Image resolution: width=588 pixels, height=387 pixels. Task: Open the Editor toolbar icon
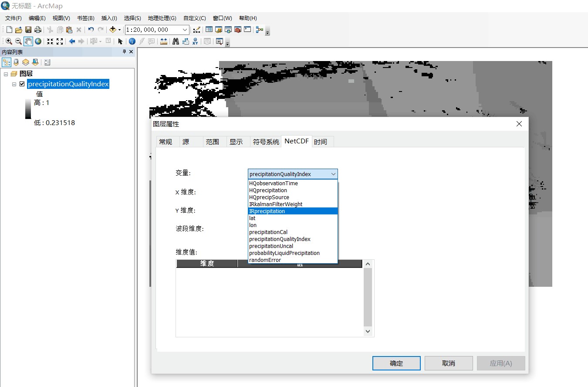[197, 30]
